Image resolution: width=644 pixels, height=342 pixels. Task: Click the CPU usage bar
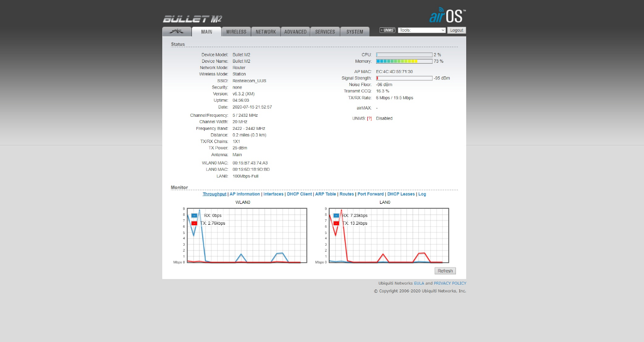(x=404, y=55)
